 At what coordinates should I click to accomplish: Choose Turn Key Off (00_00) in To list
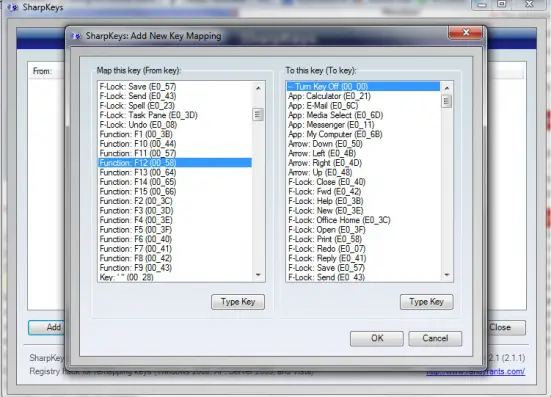pyautogui.click(x=363, y=86)
